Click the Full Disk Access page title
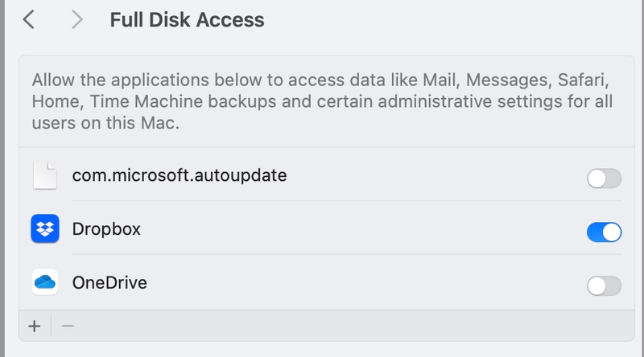The width and height of the screenshot is (644, 357). [187, 19]
